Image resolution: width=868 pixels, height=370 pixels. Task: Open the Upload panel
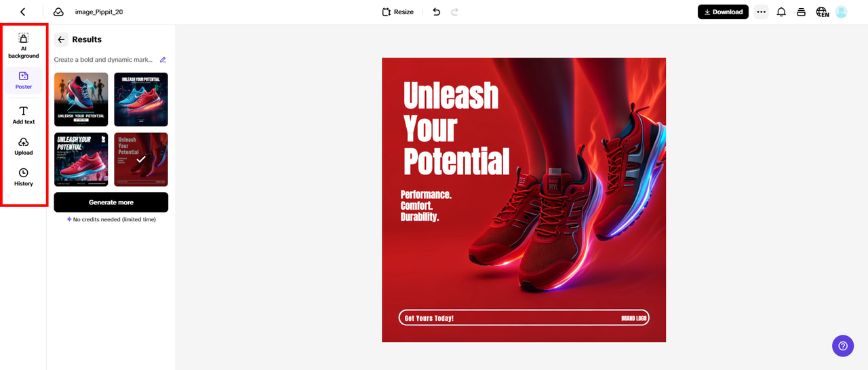point(24,146)
